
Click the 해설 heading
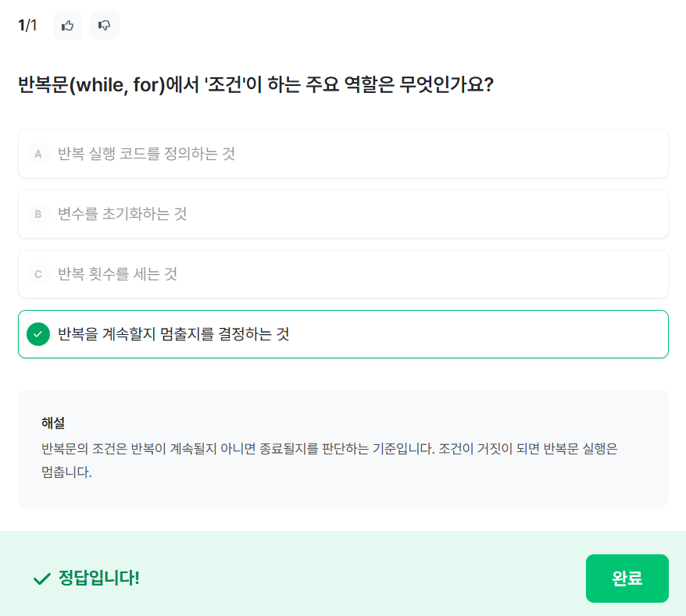[53, 423]
